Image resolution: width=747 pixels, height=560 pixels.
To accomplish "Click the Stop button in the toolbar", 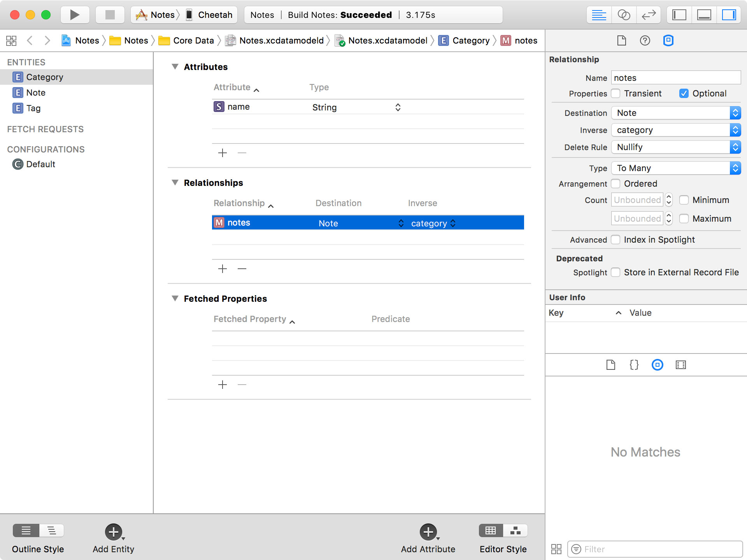I will pyautogui.click(x=110, y=15).
